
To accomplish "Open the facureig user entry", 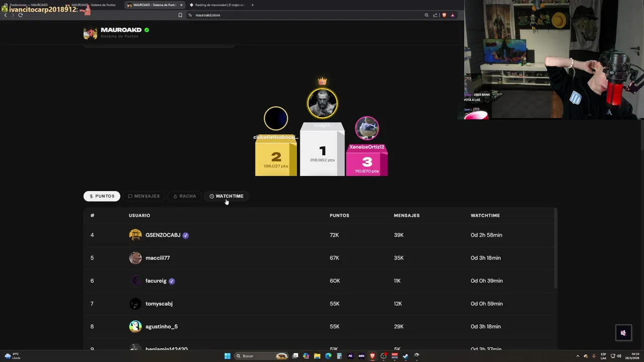I will (156, 281).
